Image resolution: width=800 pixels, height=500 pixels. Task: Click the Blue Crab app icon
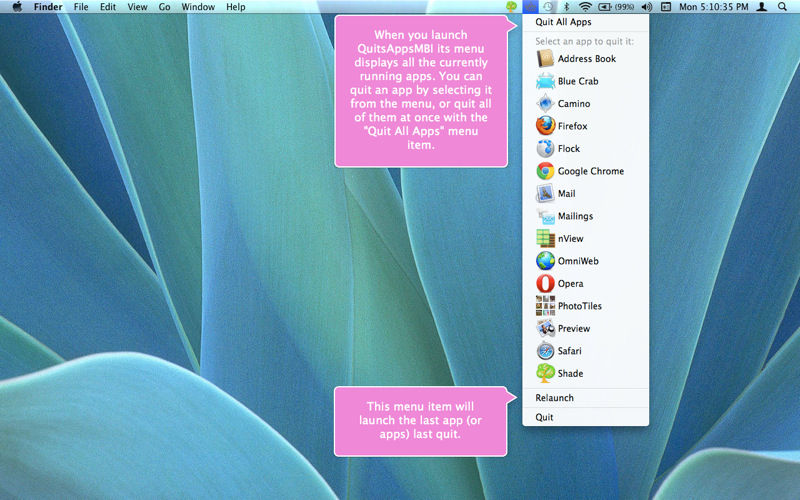pos(545,81)
